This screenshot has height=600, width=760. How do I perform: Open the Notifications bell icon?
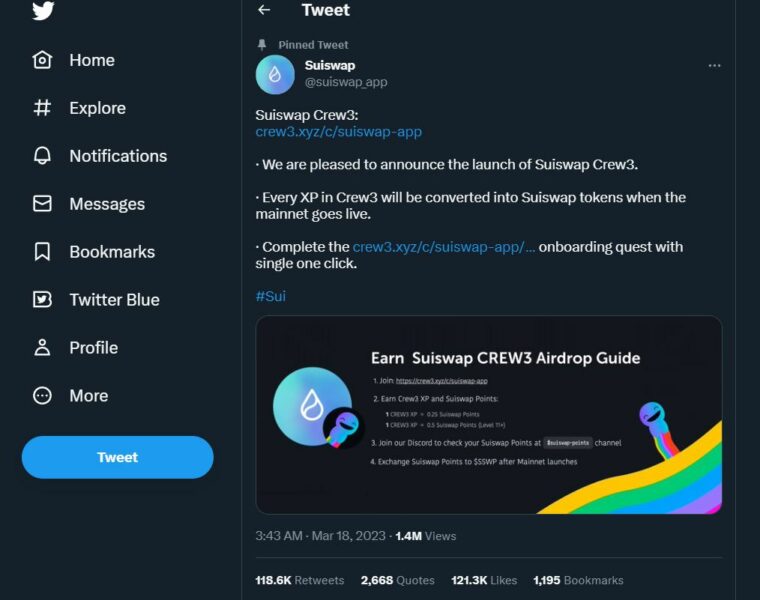[x=42, y=156]
